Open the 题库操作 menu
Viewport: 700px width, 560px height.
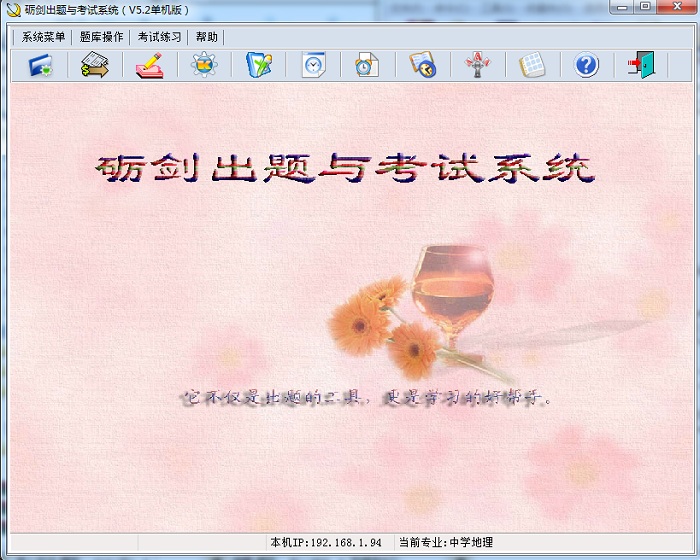[102, 37]
